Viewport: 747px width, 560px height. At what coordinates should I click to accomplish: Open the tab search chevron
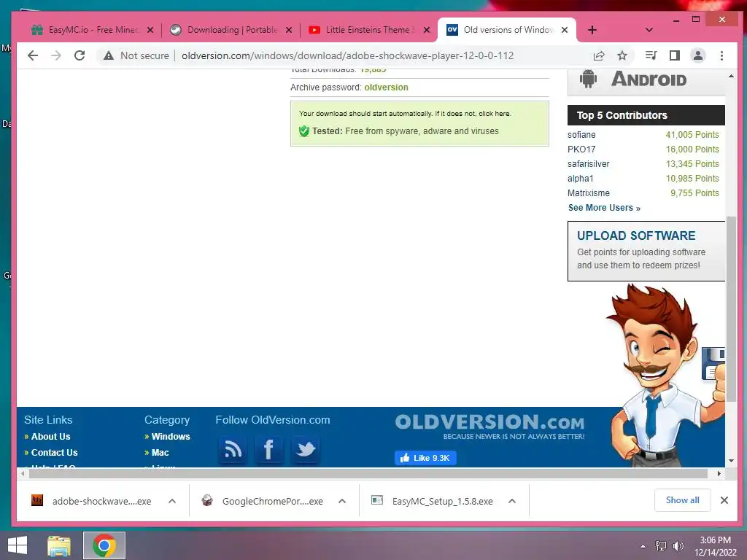[x=649, y=30]
